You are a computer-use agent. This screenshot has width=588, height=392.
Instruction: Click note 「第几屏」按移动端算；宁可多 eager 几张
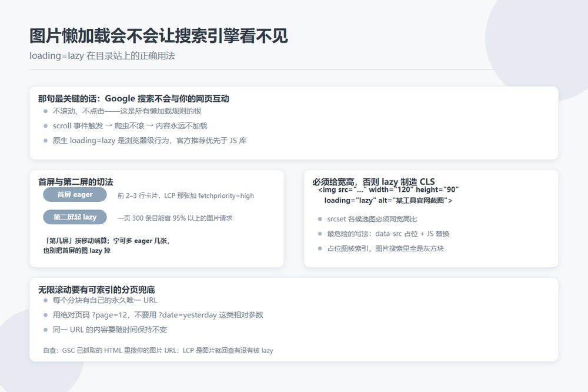pos(107,241)
